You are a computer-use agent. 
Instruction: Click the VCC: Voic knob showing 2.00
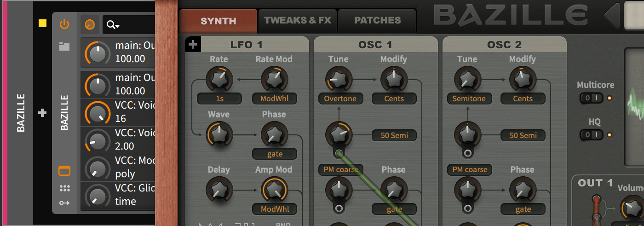(x=98, y=141)
